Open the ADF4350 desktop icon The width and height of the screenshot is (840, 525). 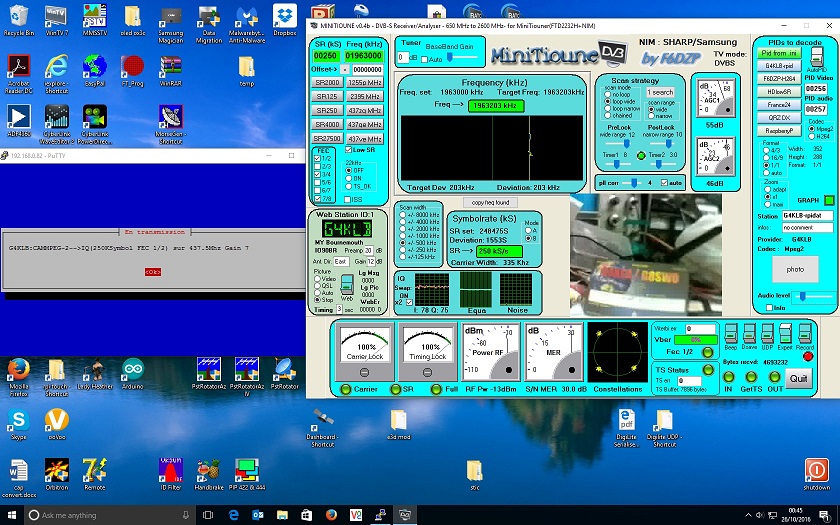[x=19, y=121]
